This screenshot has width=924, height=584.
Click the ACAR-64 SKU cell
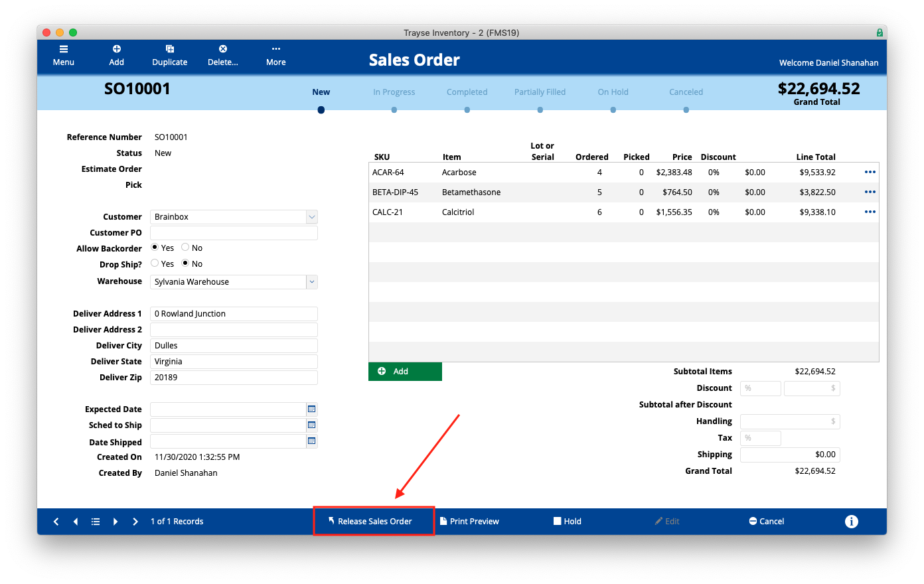click(x=388, y=173)
